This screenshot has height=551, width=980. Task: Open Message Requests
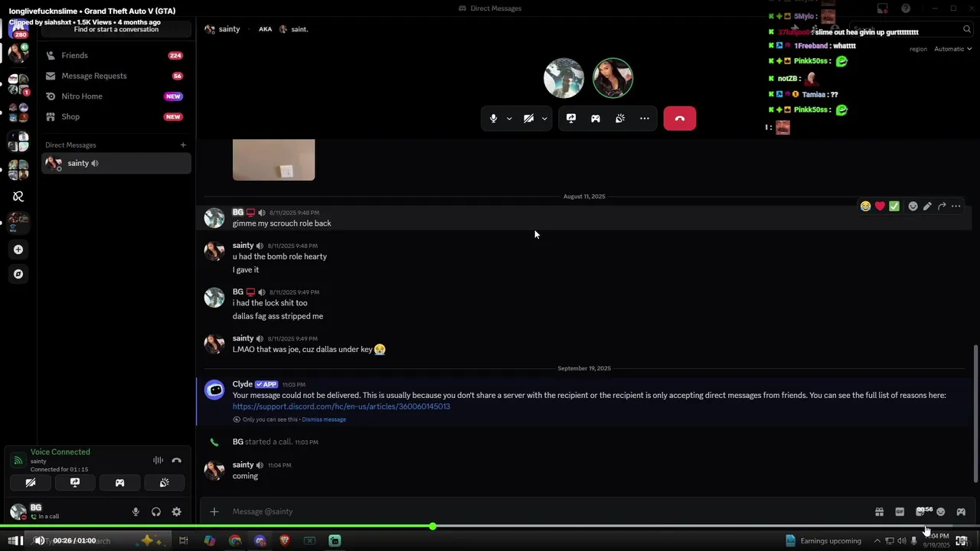(116, 76)
